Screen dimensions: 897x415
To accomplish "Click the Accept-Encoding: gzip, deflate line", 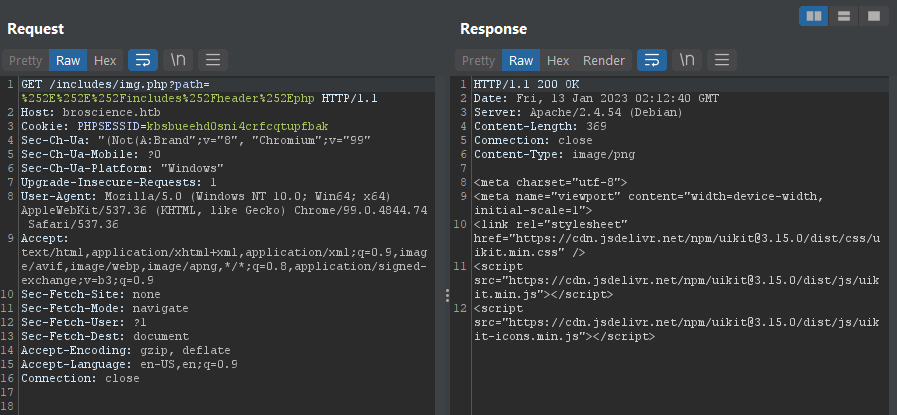I will [126, 350].
